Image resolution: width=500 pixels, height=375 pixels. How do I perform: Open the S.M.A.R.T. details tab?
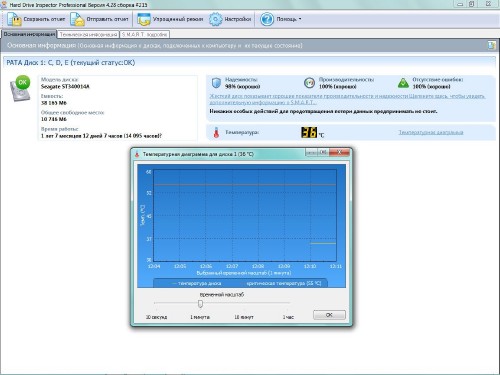(x=144, y=34)
